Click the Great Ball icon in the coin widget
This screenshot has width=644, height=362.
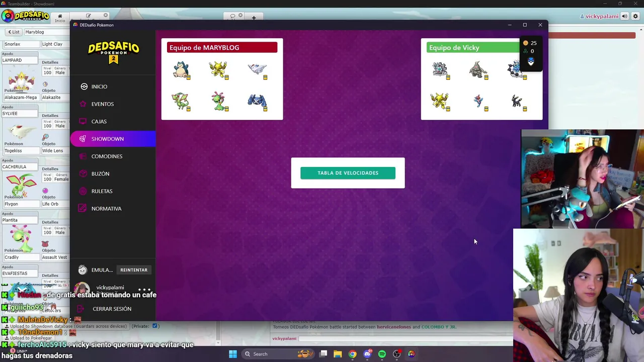(531, 61)
